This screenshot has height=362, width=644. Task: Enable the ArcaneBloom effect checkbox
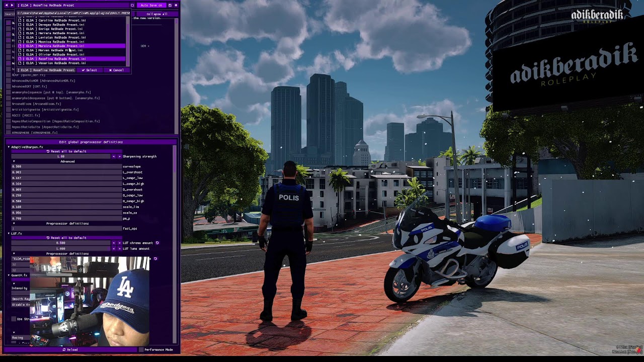(x=9, y=104)
